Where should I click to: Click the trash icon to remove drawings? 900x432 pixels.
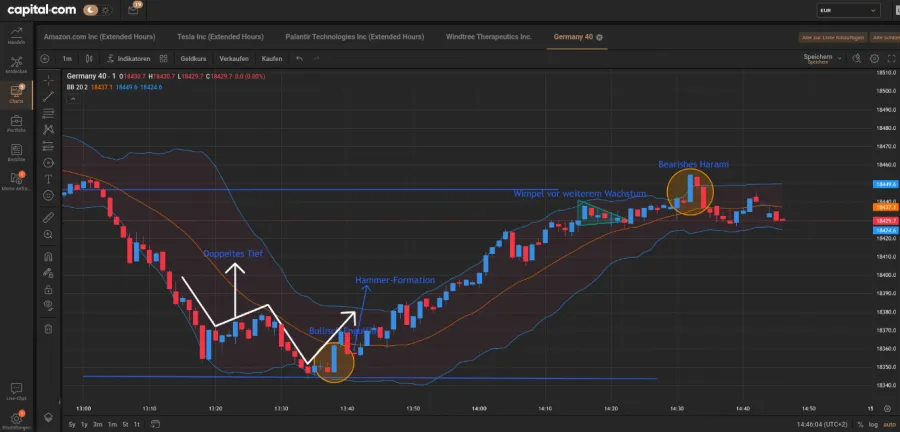tap(48, 328)
